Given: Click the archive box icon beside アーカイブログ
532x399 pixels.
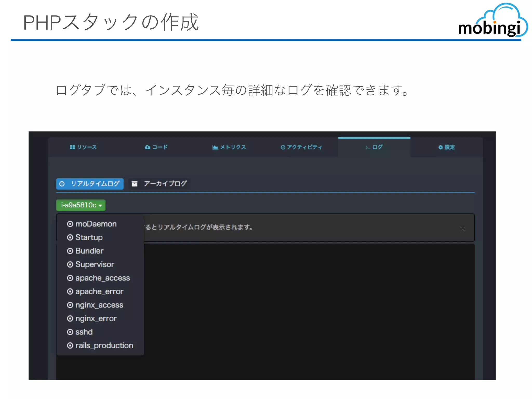Looking at the screenshot, I should point(135,184).
